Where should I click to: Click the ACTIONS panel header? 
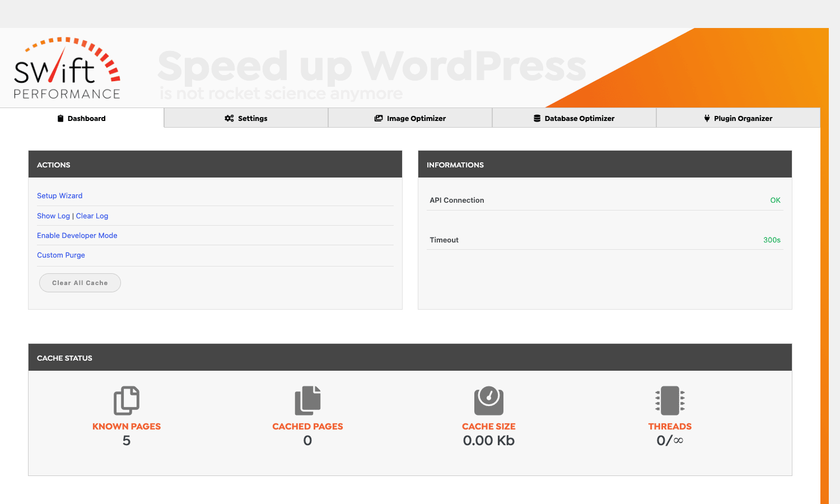(215, 164)
